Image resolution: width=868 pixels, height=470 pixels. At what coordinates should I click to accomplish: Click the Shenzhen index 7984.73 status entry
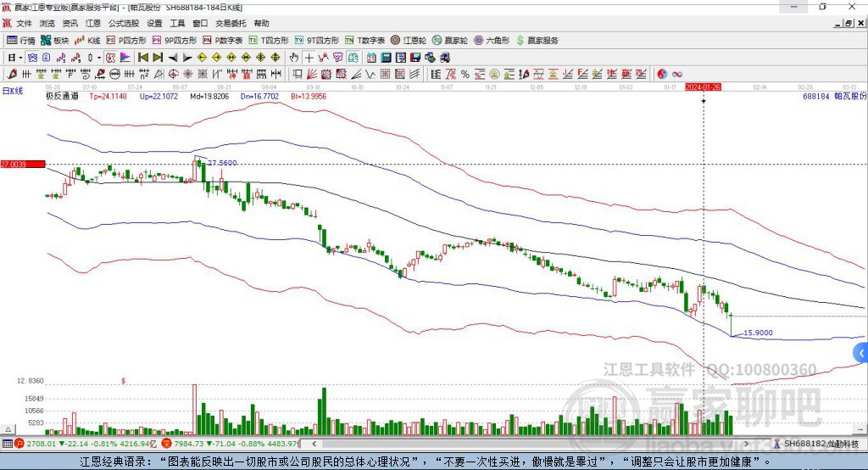point(231,444)
